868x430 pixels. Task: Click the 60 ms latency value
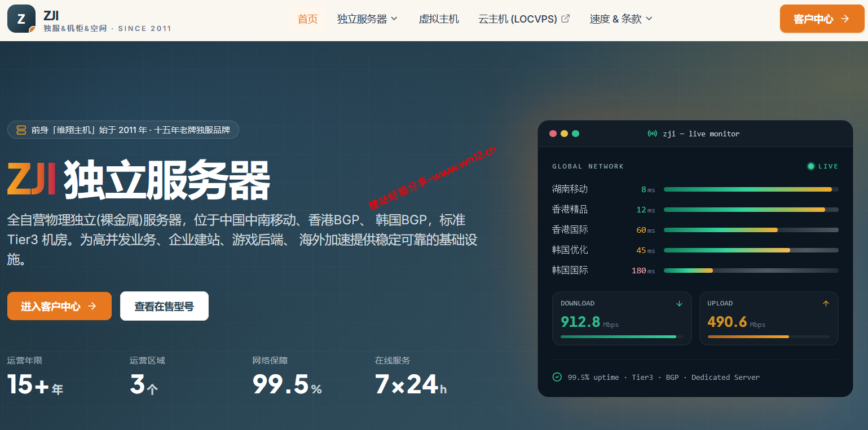(646, 230)
